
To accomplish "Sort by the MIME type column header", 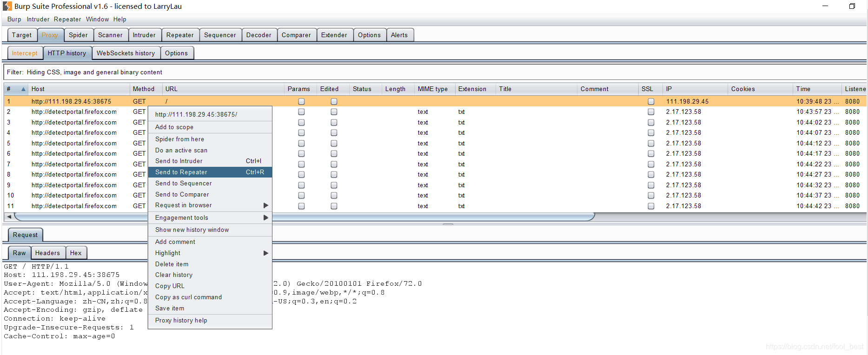I will (434, 89).
